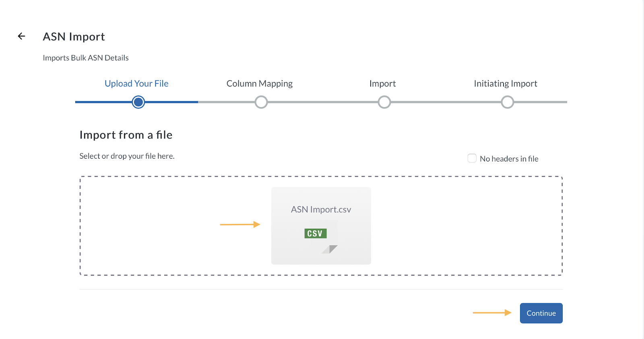The image size is (644, 339).
Task: Click the green CSV file type badge
Action: [315, 233]
